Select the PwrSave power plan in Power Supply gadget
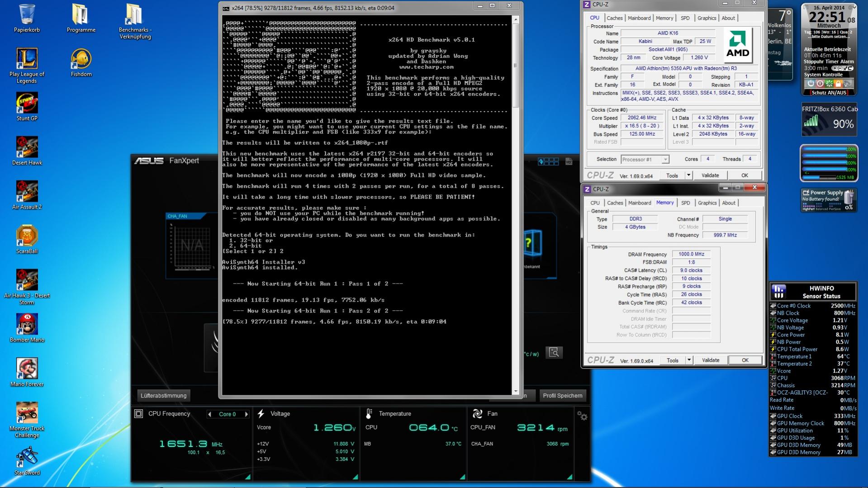This screenshot has width=868, height=488. click(835, 209)
